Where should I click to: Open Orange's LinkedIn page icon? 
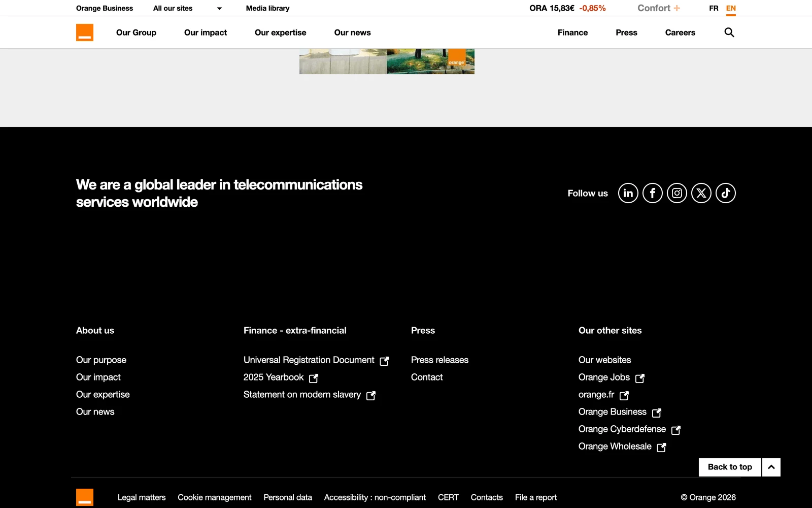(x=628, y=193)
